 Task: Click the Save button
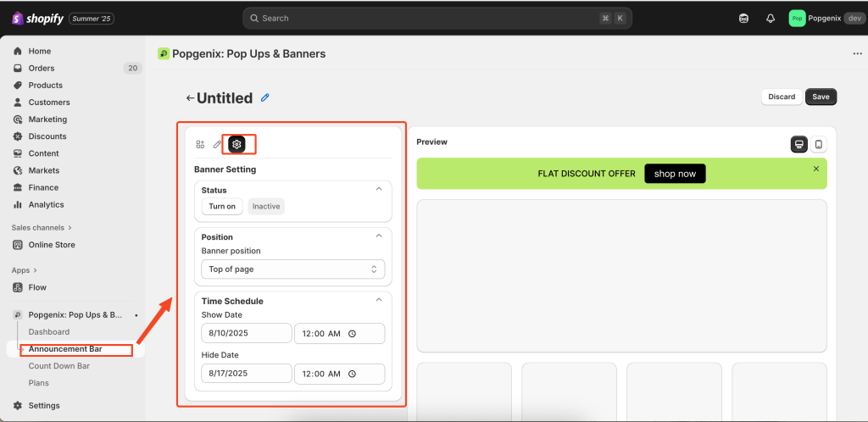point(821,97)
